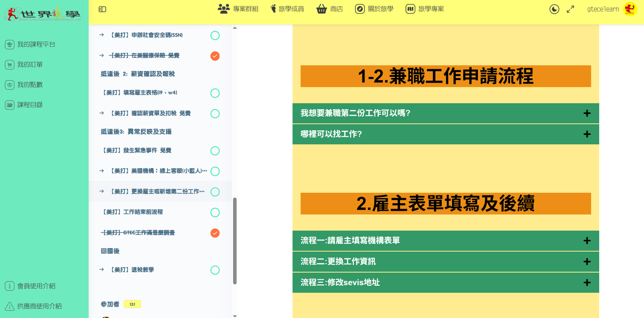
Task: Click the gtece1earn user avatar
Action: [x=630, y=9]
